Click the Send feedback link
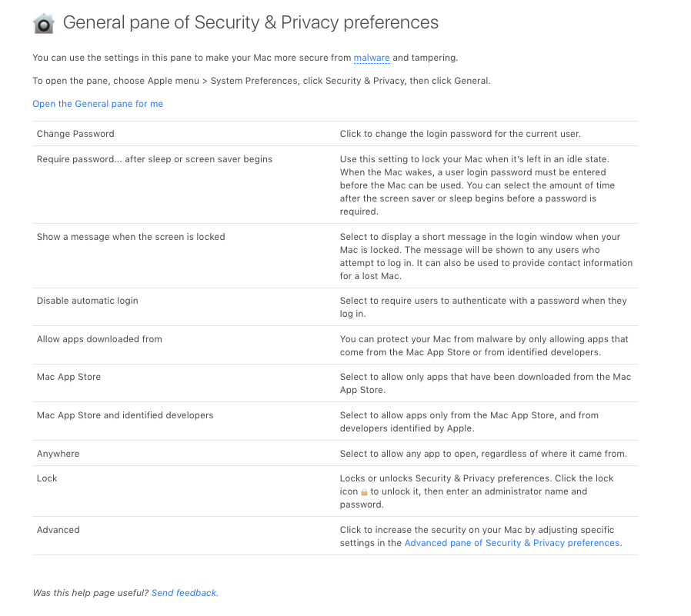The width and height of the screenshot is (691, 616). [185, 593]
